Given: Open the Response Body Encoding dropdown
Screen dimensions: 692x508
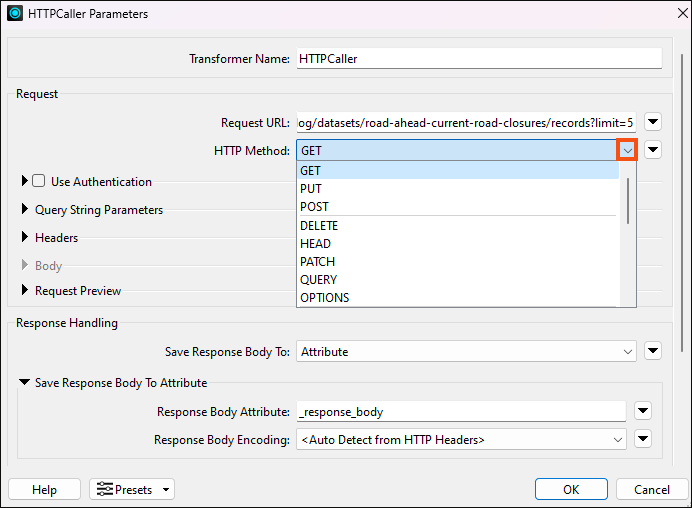Looking at the screenshot, I should [461, 439].
